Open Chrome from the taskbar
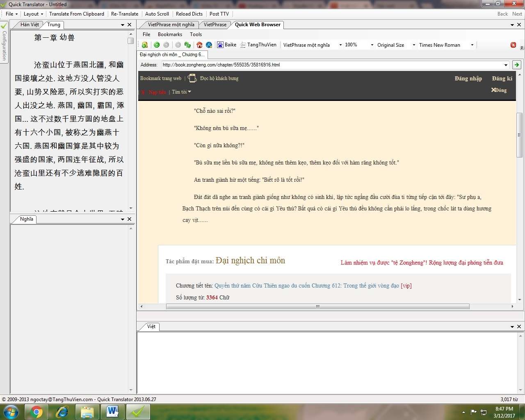Image resolution: width=525 pixels, height=420 pixels. [x=37, y=412]
